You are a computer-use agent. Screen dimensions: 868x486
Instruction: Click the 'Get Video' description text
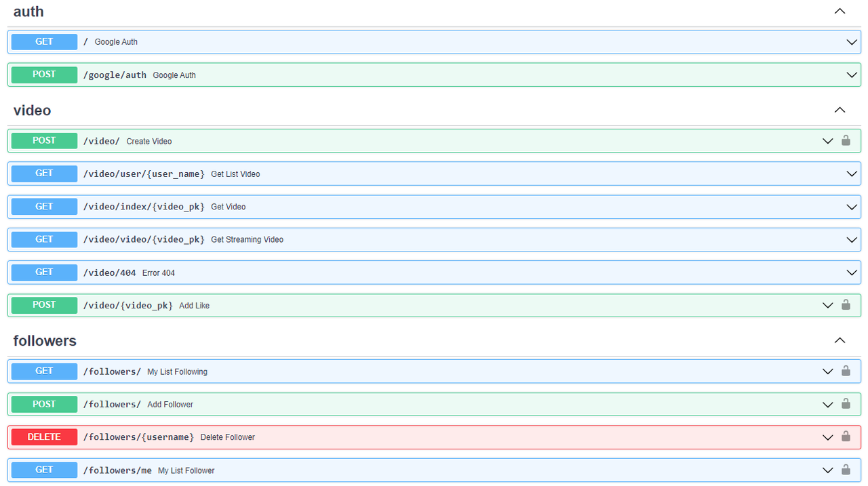[x=228, y=207]
